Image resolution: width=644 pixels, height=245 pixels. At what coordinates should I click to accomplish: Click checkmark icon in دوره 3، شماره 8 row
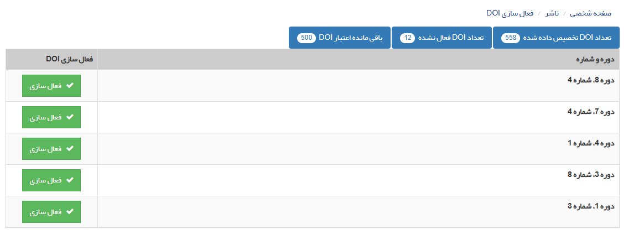pyautogui.click(x=70, y=180)
